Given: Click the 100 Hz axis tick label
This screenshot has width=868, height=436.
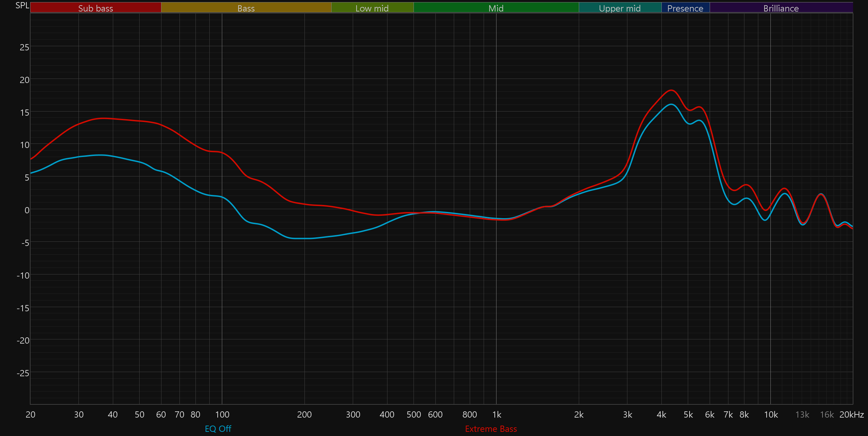Looking at the screenshot, I should coord(222,414).
